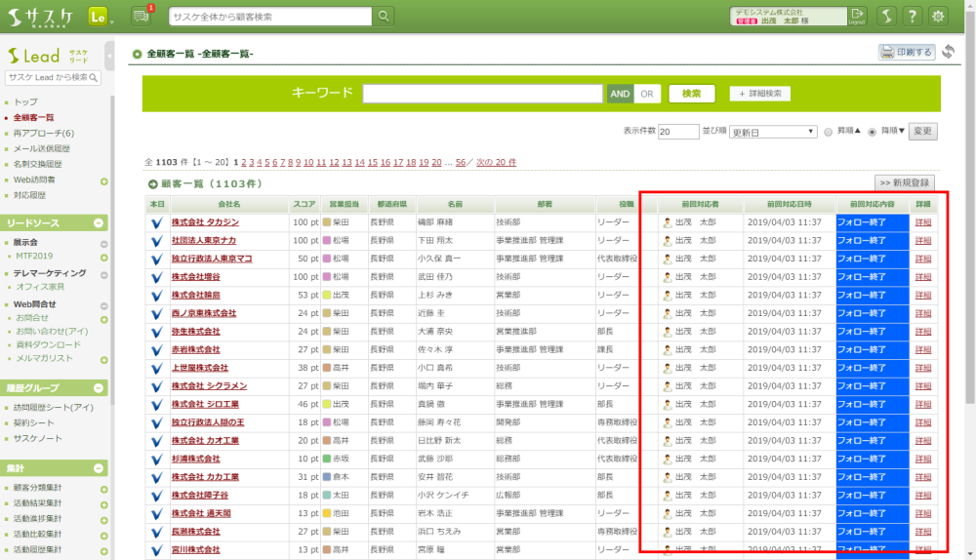The image size is (976, 560).
Task: Click the キーワード search input field
Action: pyautogui.click(x=482, y=94)
